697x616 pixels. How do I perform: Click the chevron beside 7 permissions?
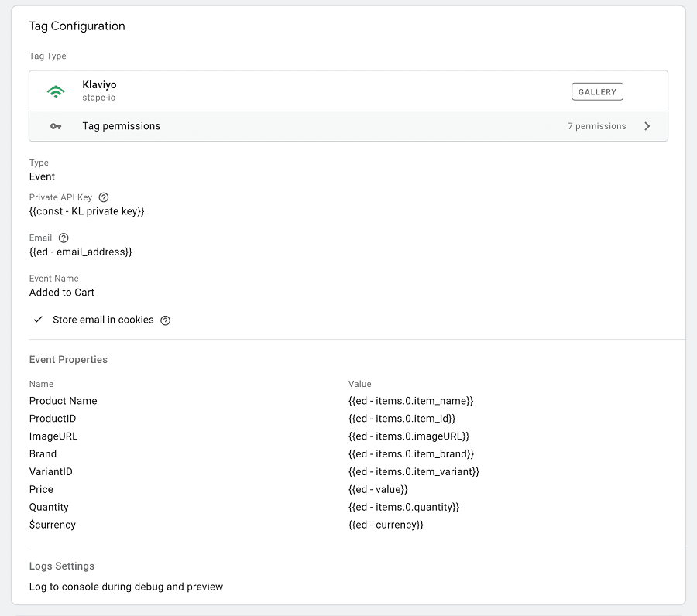647,125
